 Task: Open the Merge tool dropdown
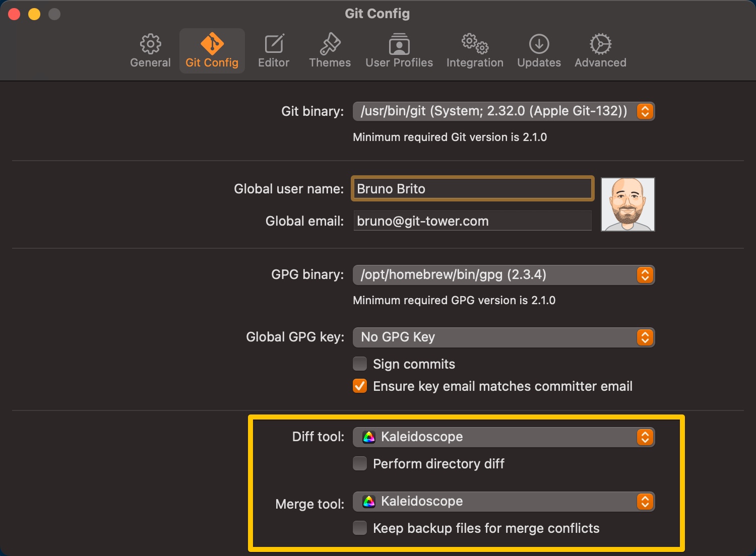(645, 502)
